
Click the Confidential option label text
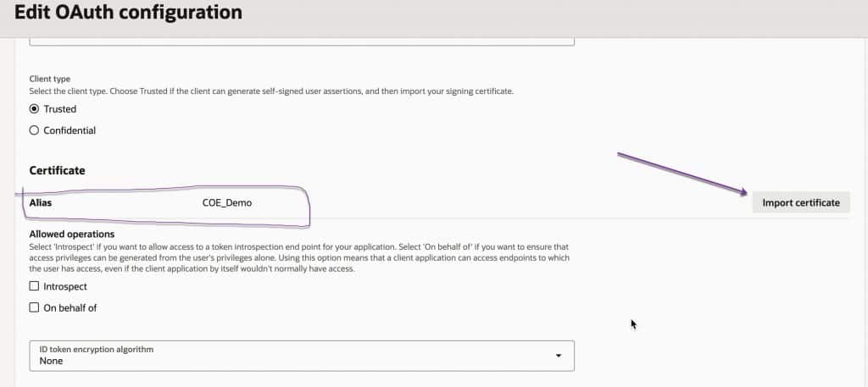pos(70,130)
